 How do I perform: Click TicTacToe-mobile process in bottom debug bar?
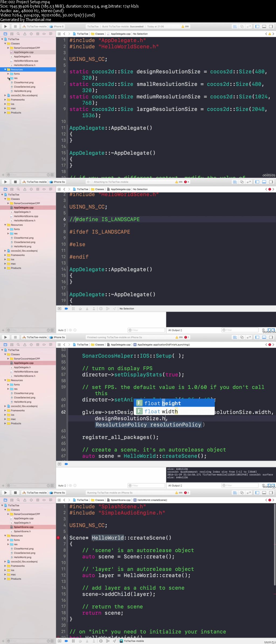point(132,641)
